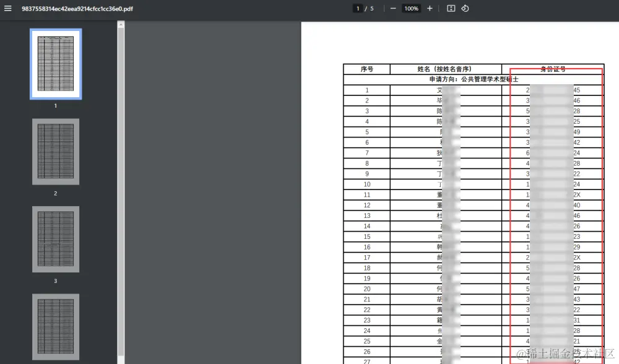This screenshot has width=619, height=364.
Task: Click the ID ending 49 in row 5
Action: tap(553, 132)
